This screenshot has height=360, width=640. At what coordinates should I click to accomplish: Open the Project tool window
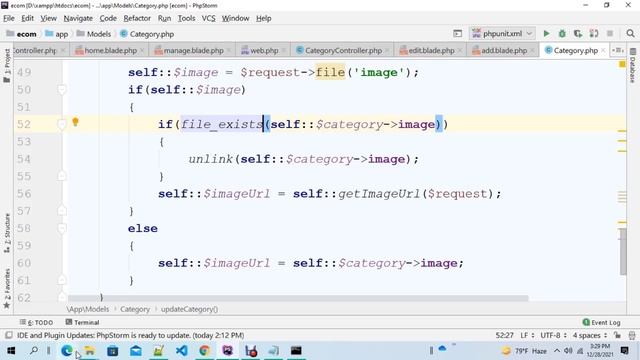point(7,65)
